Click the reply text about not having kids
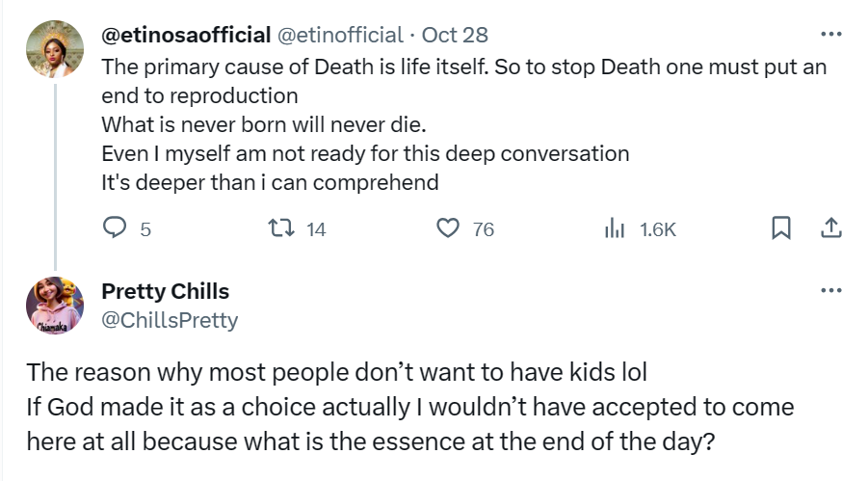The width and height of the screenshot is (868, 481). click(x=409, y=406)
